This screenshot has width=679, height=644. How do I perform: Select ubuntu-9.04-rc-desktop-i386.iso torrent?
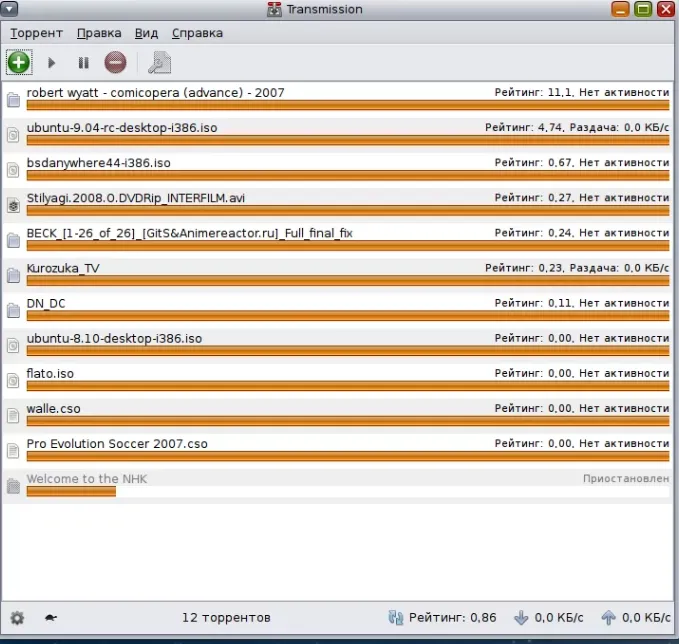338,135
